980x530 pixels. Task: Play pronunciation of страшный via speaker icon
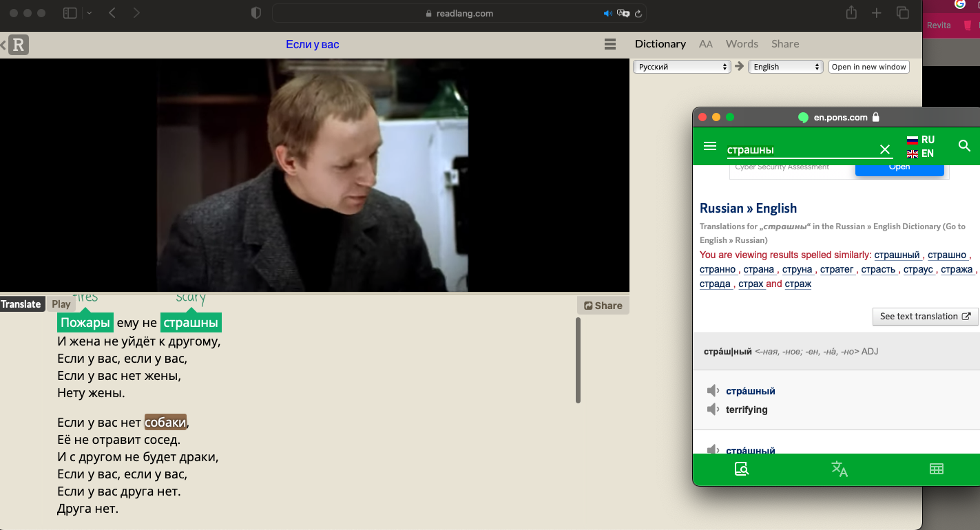[713, 390]
